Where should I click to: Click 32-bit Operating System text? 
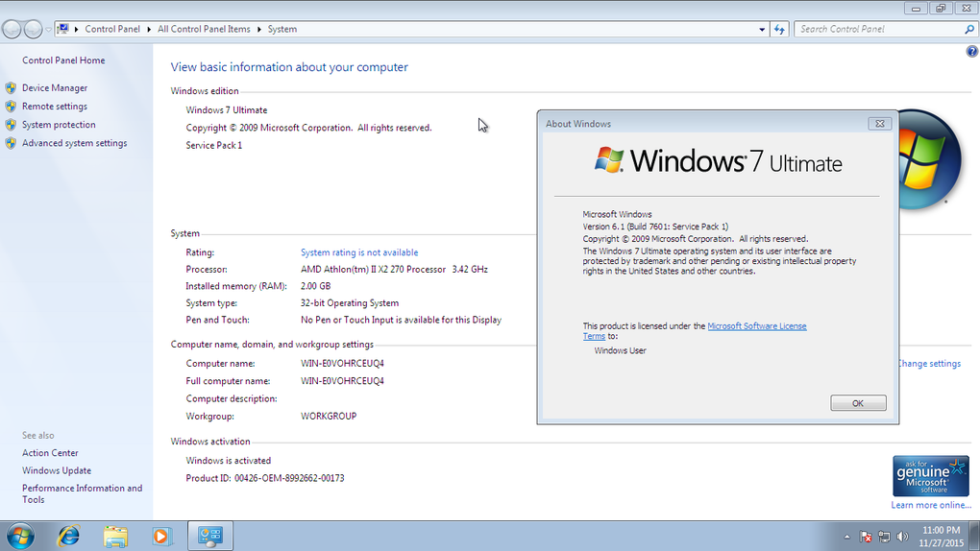click(x=350, y=303)
